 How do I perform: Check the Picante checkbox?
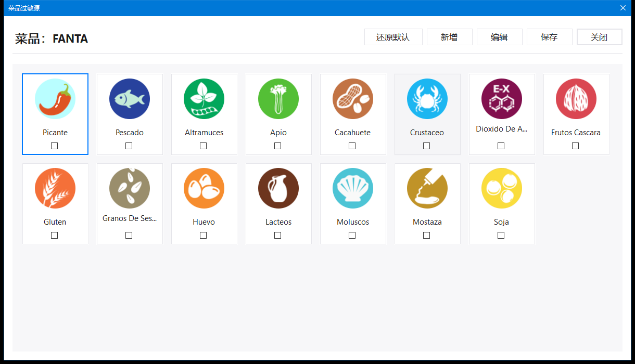coord(55,146)
